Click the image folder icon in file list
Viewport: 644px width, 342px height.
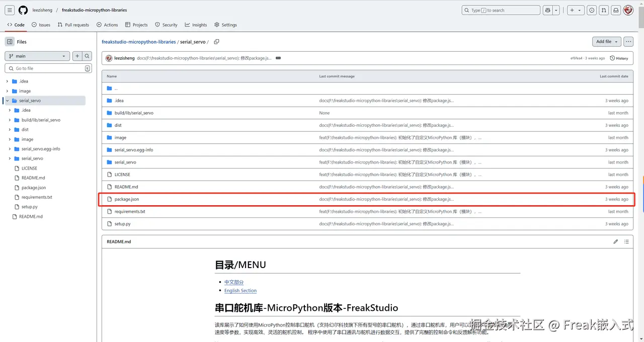coord(109,137)
